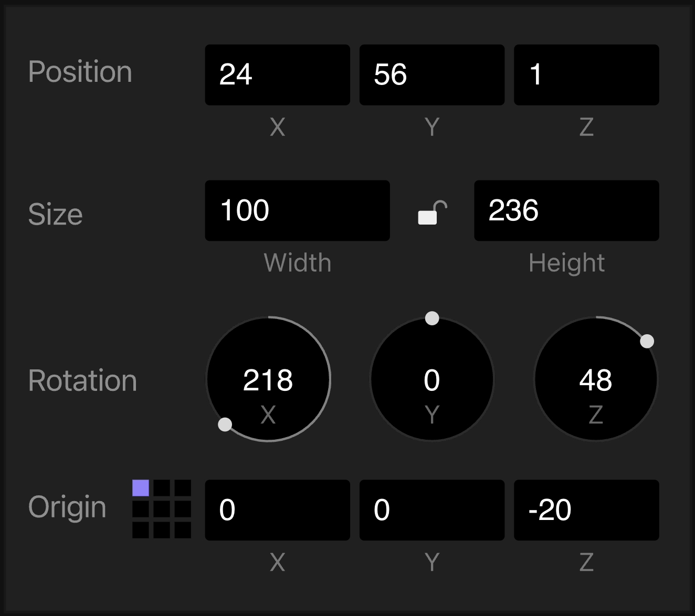Toggle the size aspect ratio lock
Screen dimensions: 695x616
point(432,212)
